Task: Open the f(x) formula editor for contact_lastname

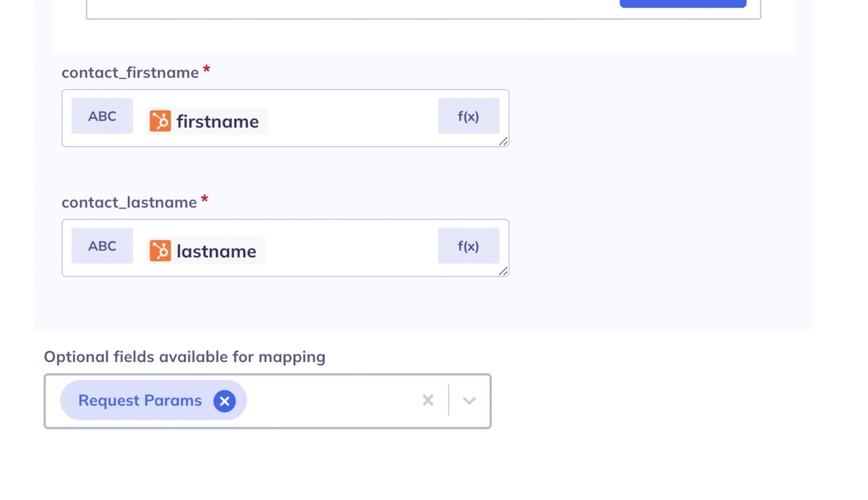Action: (x=469, y=246)
